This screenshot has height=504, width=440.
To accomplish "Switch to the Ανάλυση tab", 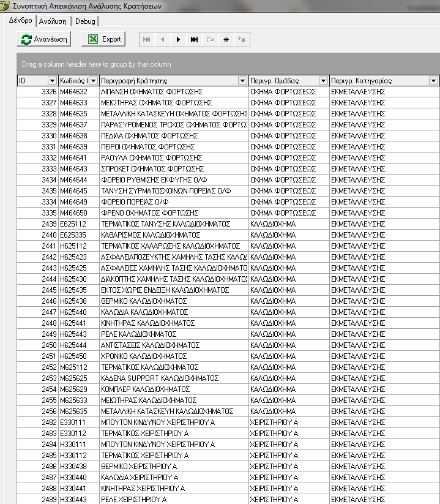I will click(53, 21).
